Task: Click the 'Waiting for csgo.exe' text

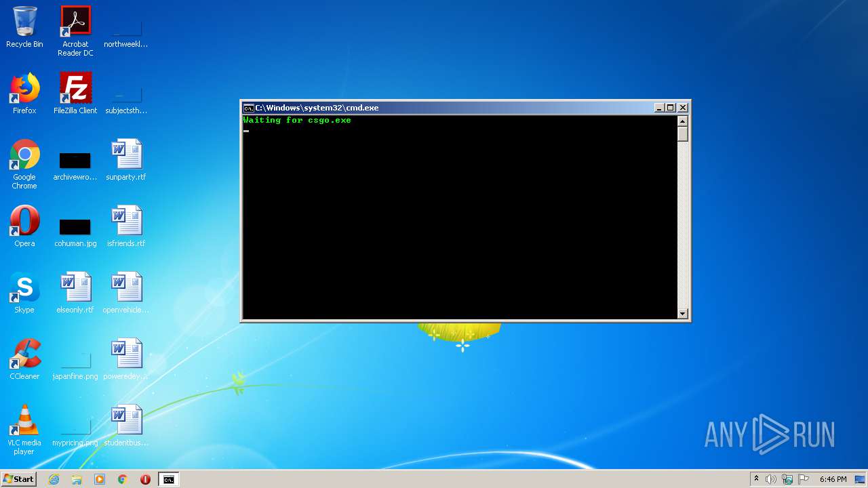Action: coord(297,120)
